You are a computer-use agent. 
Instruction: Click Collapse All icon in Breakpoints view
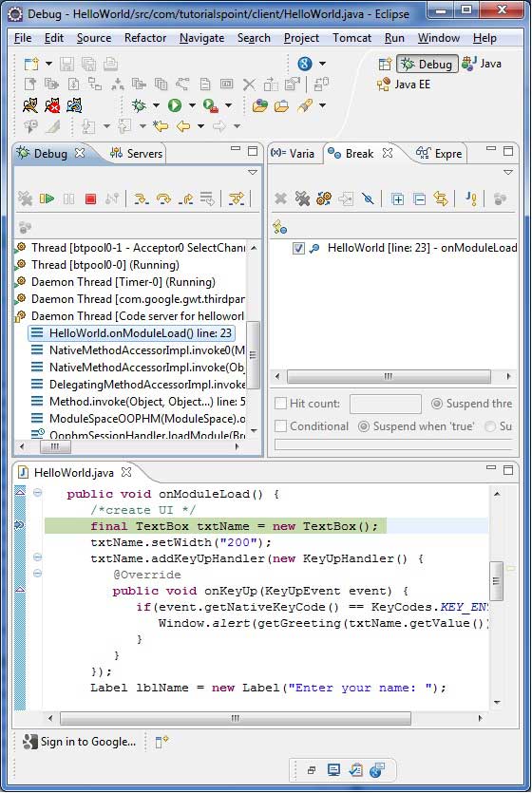[x=419, y=198]
